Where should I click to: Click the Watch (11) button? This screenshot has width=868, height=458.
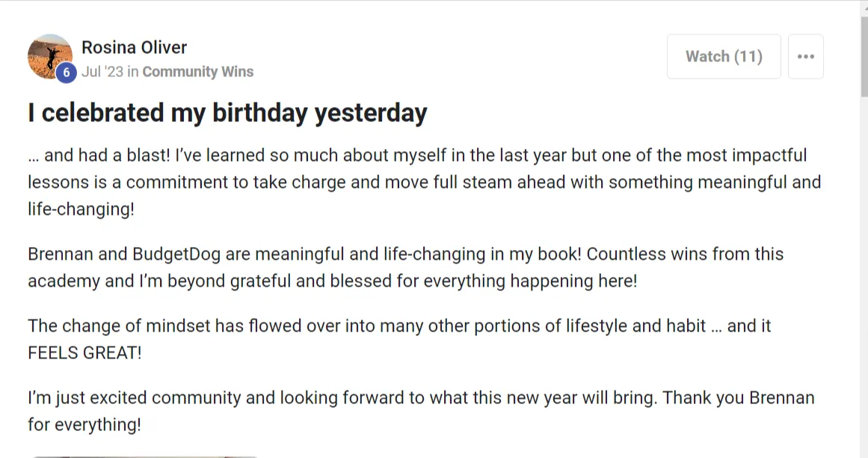coord(724,56)
